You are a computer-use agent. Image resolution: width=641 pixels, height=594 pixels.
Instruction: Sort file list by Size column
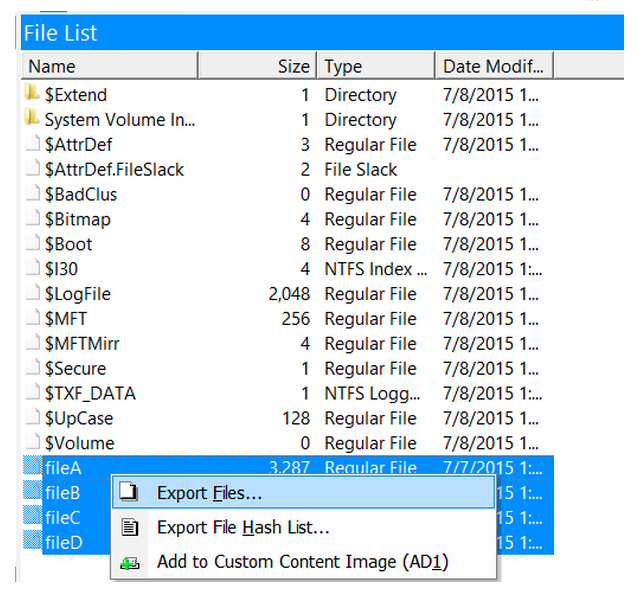coord(258,66)
